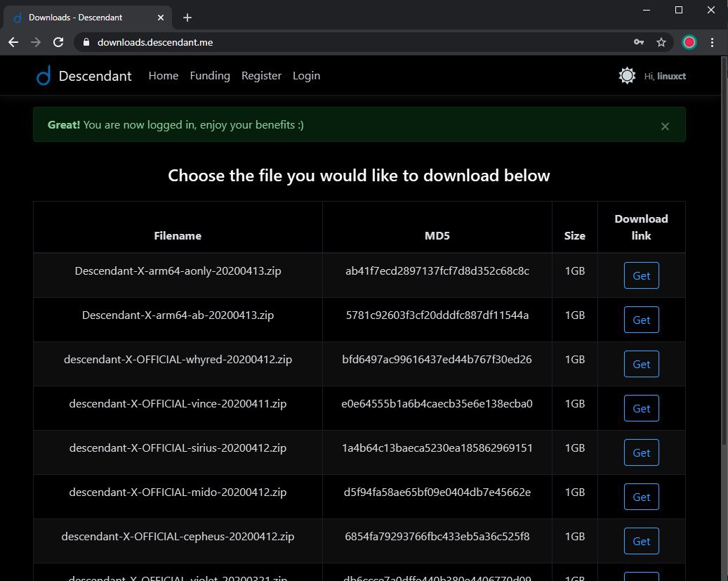Toggle the light/dark theme sun icon

(x=627, y=76)
